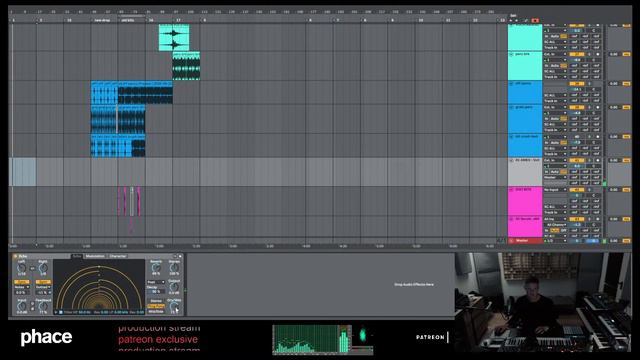Open the reverb location Post dropdown
The height and width of the screenshot is (360, 640).
(156, 282)
